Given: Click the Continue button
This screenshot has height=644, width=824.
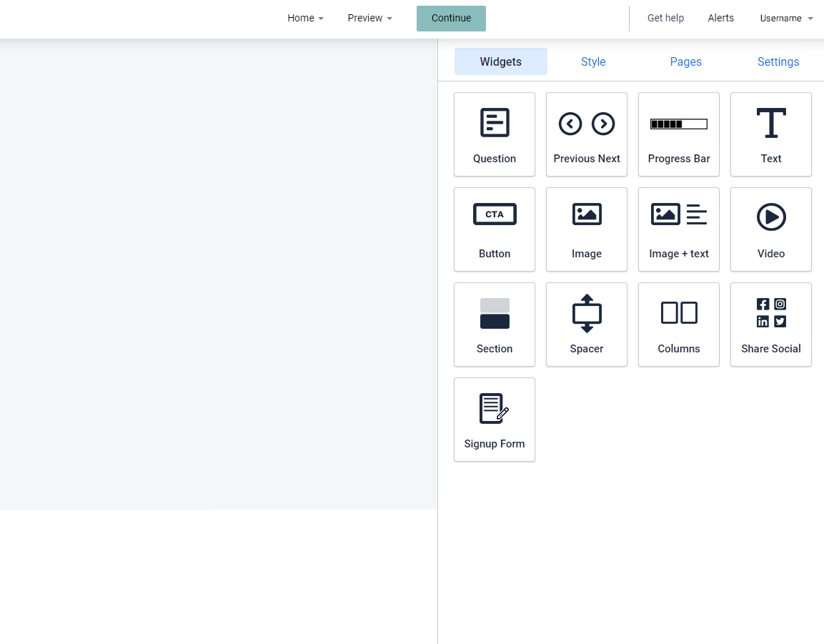Looking at the screenshot, I should click(x=451, y=19).
